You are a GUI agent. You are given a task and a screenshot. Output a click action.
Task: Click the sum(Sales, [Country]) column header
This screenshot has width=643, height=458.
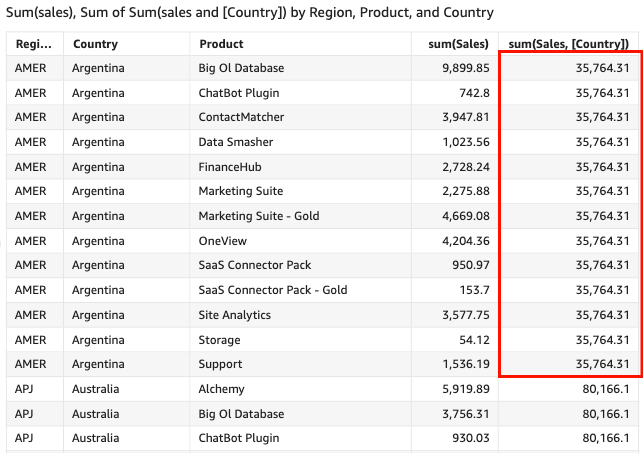coord(569,44)
